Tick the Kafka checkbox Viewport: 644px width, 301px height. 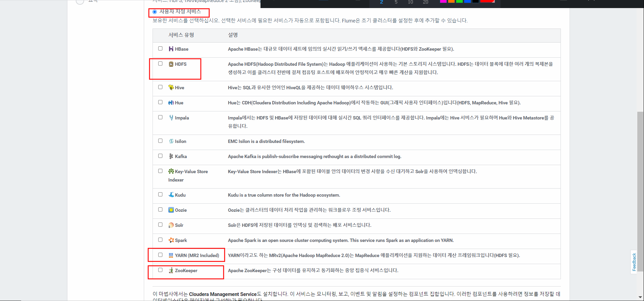point(160,156)
